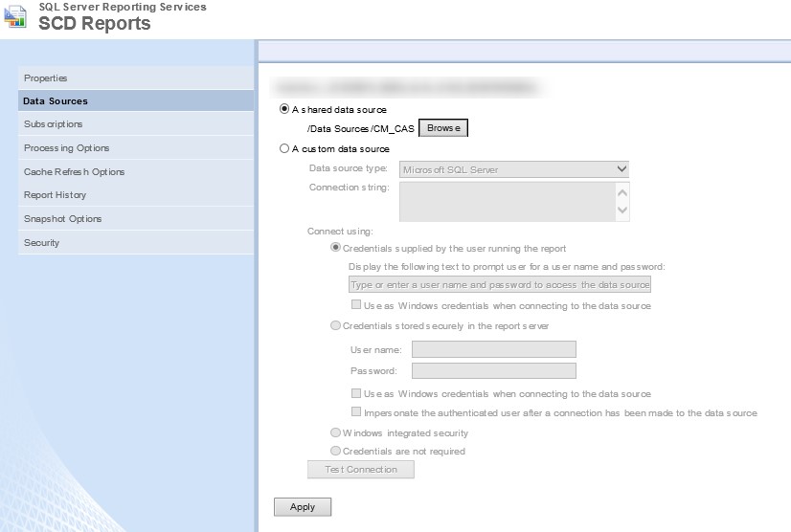
Task: Click the User name field
Action: (x=494, y=349)
